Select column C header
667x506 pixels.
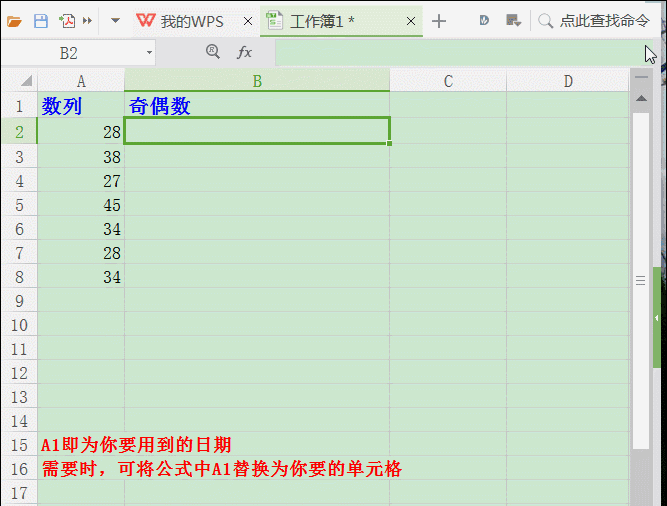tap(448, 81)
